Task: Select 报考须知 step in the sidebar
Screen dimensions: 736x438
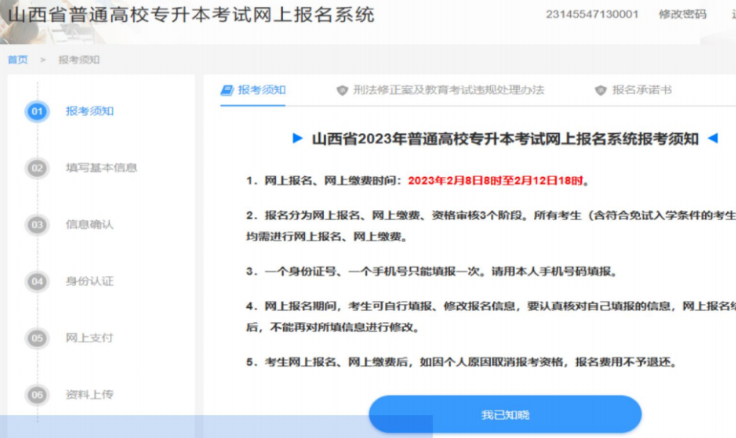Action: [90, 111]
